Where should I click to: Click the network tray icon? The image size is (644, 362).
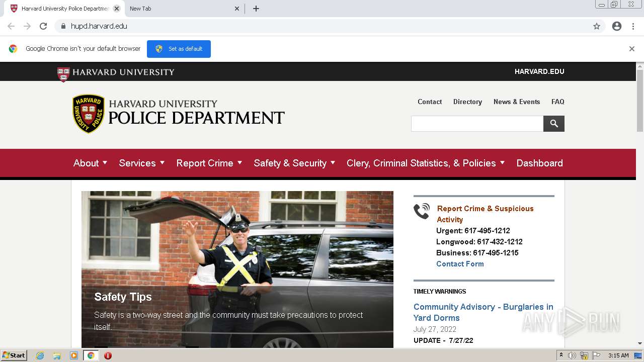click(x=584, y=355)
